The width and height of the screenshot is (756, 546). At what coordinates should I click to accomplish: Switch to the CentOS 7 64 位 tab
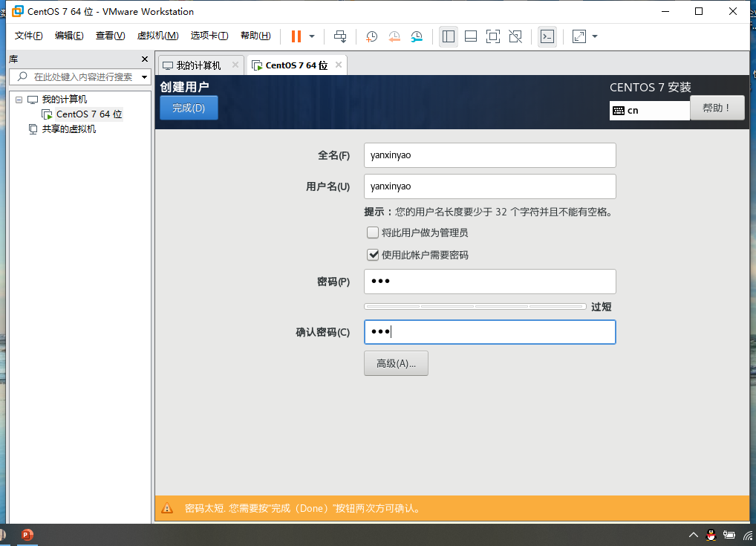point(296,65)
